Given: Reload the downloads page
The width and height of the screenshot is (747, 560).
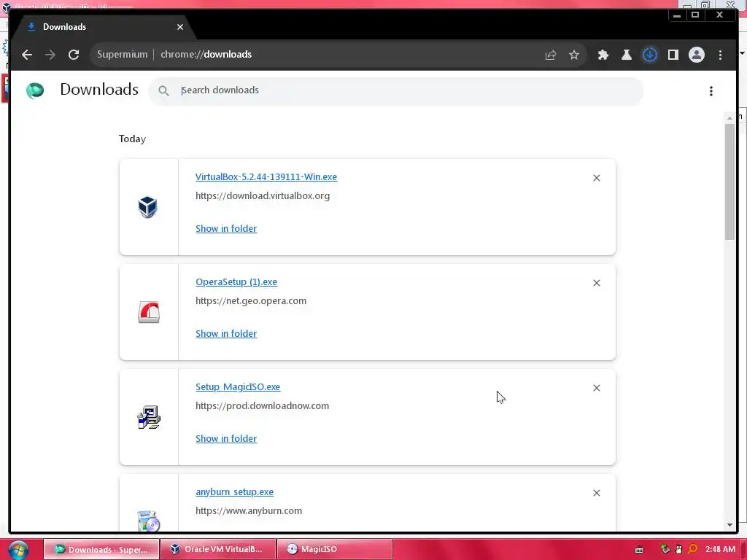Looking at the screenshot, I should pyautogui.click(x=74, y=55).
